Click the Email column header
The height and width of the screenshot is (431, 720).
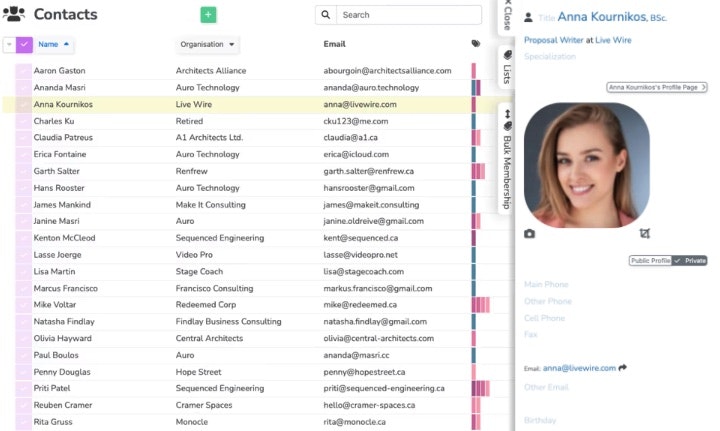pos(334,44)
